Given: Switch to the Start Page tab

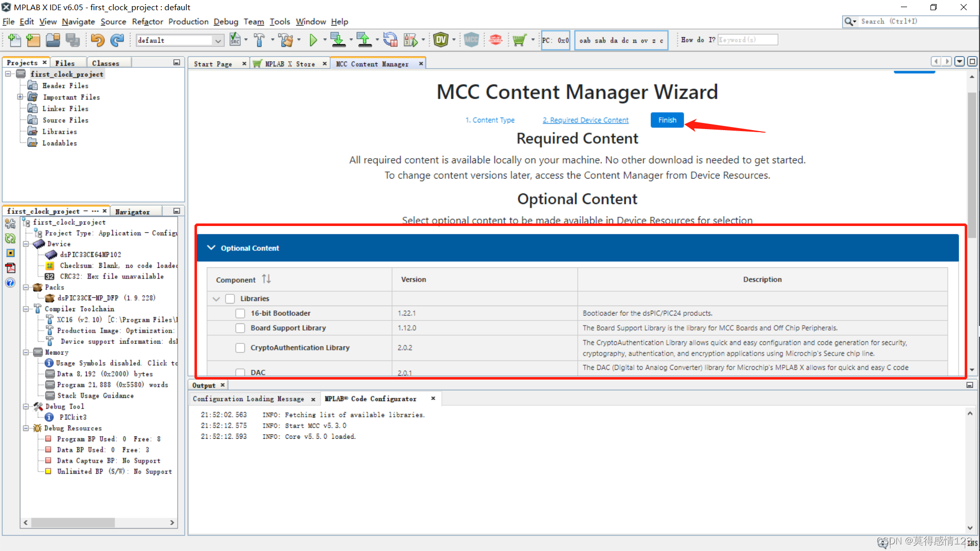Looking at the screenshot, I should 213,64.
